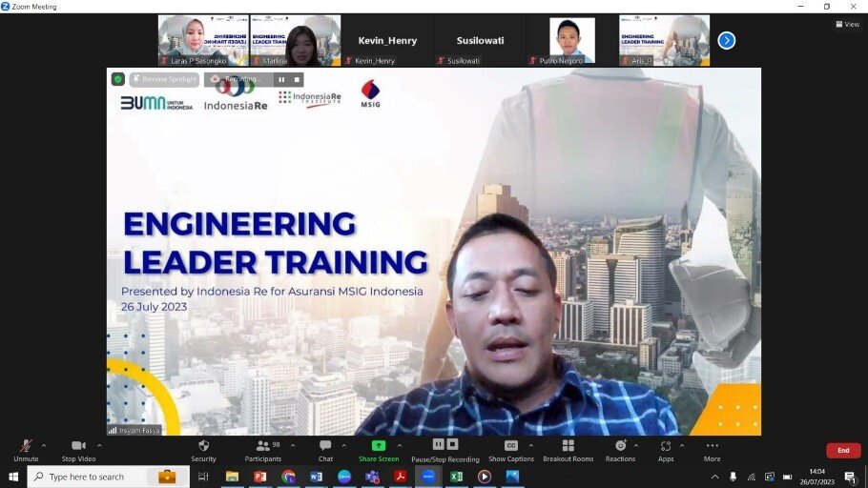This screenshot has width=868, height=488.
Task: Click the green encryption shield icon
Action: click(118, 79)
